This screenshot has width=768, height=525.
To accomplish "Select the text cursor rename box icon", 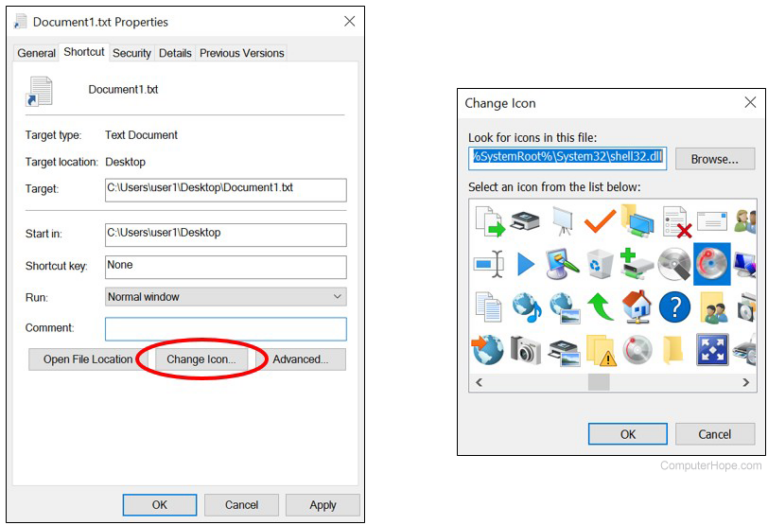I will (x=488, y=264).
